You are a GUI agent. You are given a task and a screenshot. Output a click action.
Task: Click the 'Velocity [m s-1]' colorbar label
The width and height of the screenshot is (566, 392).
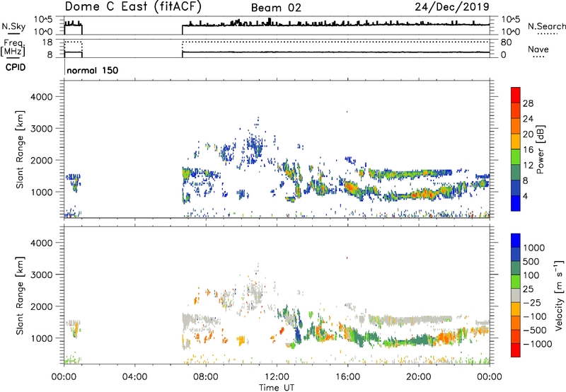(x=559, y=296)
